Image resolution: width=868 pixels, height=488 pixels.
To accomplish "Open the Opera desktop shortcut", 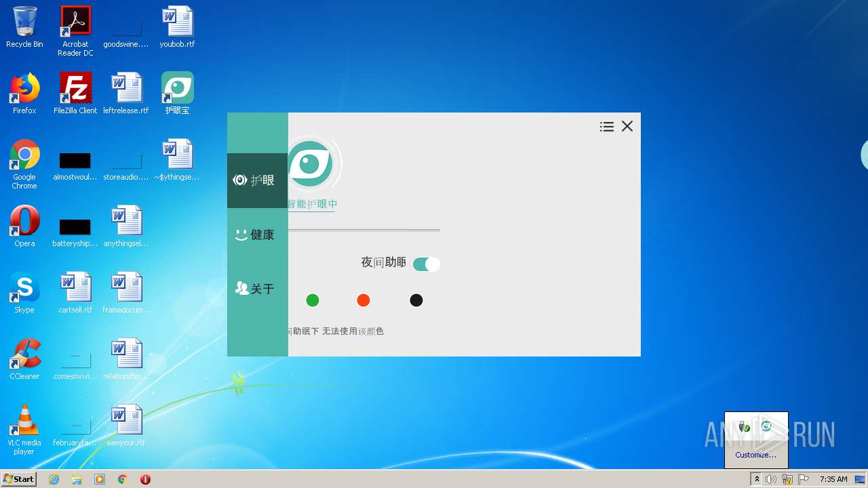I will (24, 226).
